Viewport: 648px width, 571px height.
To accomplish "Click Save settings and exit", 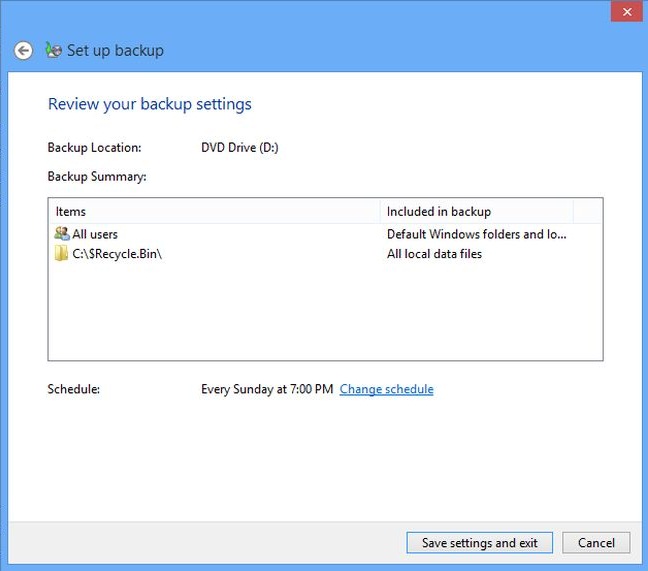I will (x=479, y=542).
